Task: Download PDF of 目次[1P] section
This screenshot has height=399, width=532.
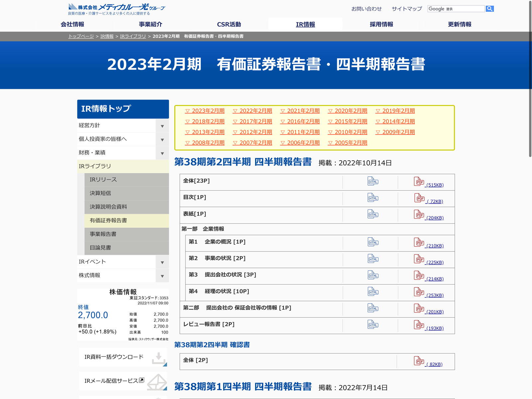Action: tap(419, 198)
